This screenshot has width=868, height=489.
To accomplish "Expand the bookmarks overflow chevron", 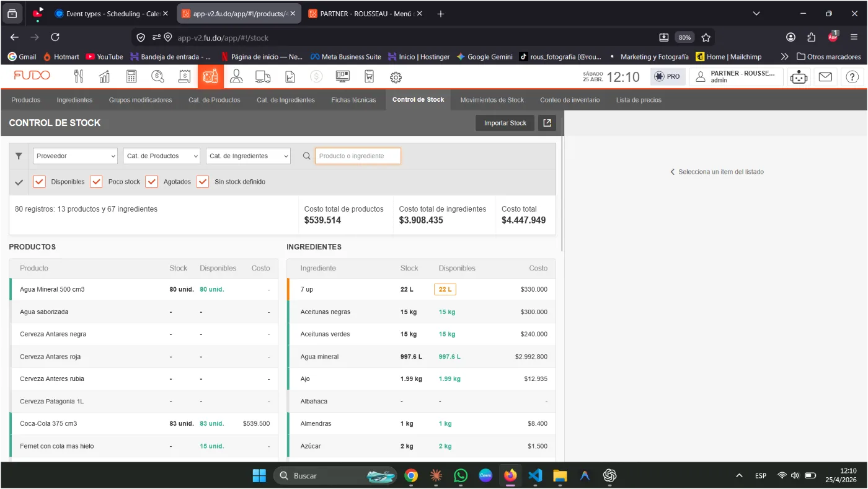I will click(784, 56).
